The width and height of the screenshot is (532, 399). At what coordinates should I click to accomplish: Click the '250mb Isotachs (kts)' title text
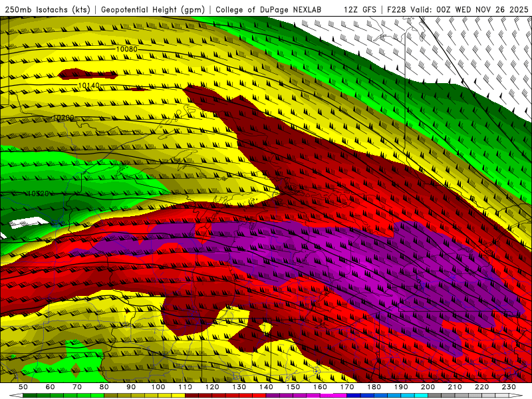pos(47,9)
